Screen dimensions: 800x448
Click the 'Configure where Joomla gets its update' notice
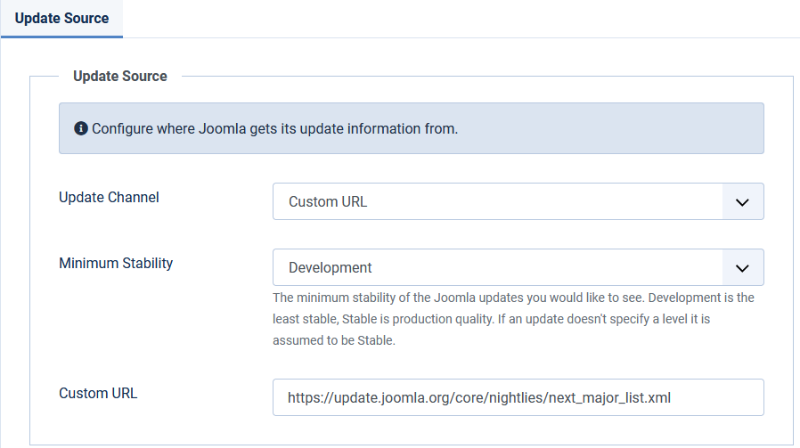(x=411, y=128)
